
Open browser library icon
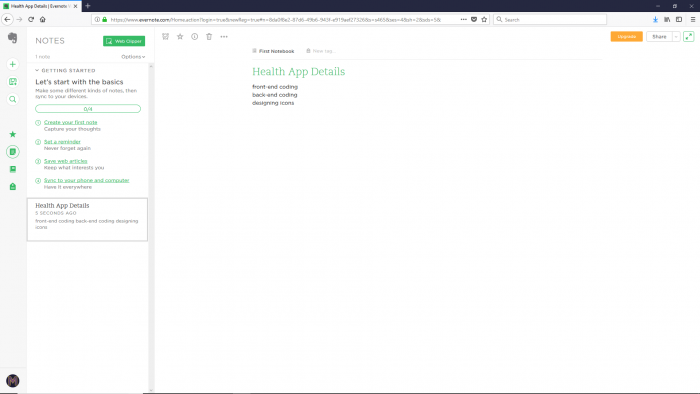[667, 19]
